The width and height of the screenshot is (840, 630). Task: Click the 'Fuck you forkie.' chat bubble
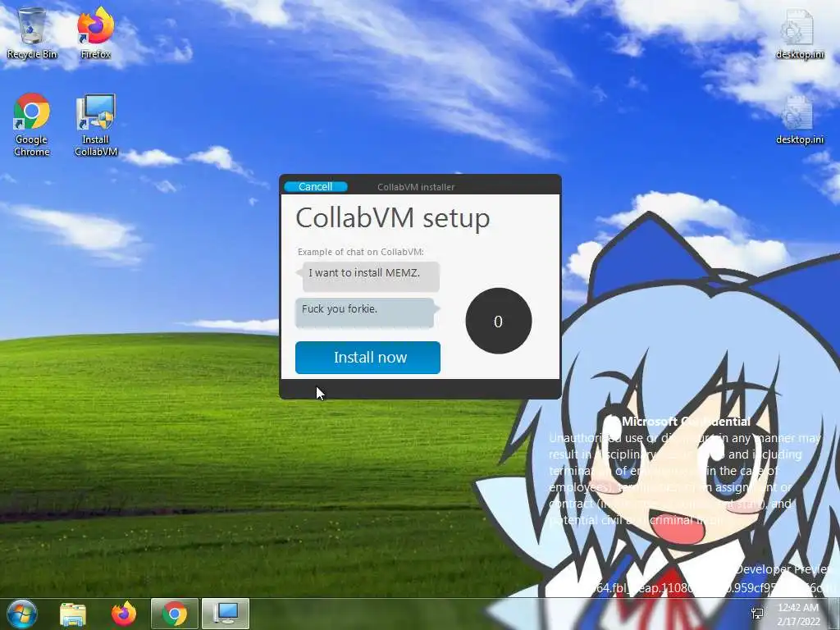pyautogui.click(x=367, y=312)
